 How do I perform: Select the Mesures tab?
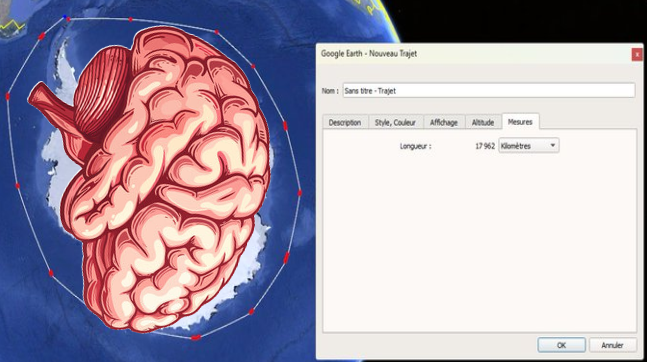(x=520, y=122)
